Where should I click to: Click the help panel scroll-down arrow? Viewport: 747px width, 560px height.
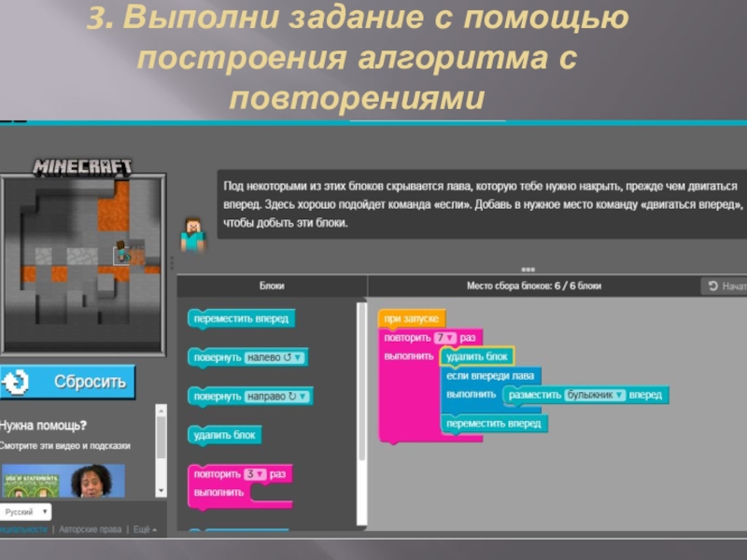(x=161, y=491)
